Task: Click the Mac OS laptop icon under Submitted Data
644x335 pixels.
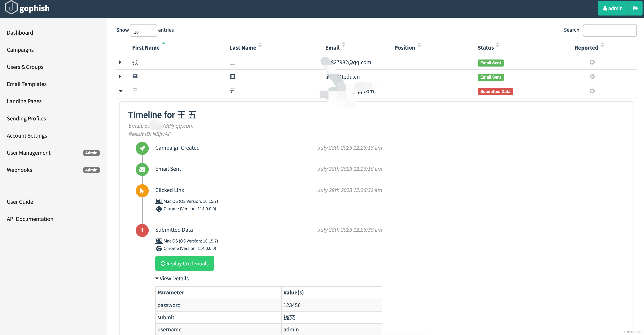Action: 159,241
